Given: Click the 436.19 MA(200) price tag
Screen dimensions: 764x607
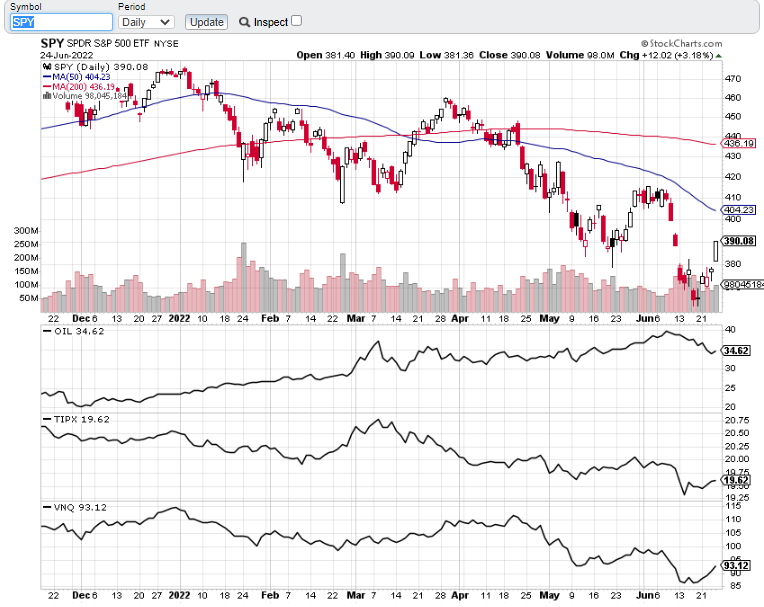Looking at the screenshot, I should 739,143.
